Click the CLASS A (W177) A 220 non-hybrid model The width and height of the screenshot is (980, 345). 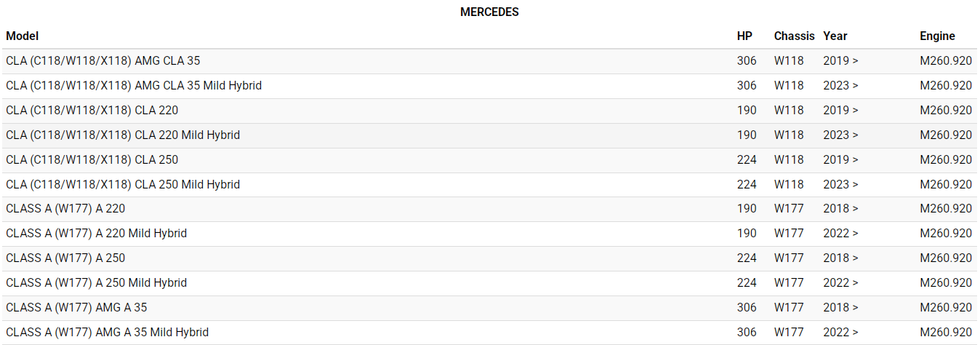click(x=65, y=209)
